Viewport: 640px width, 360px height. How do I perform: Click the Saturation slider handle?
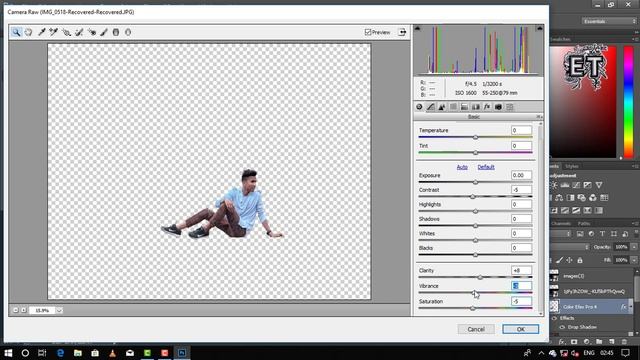click(473, 309)
